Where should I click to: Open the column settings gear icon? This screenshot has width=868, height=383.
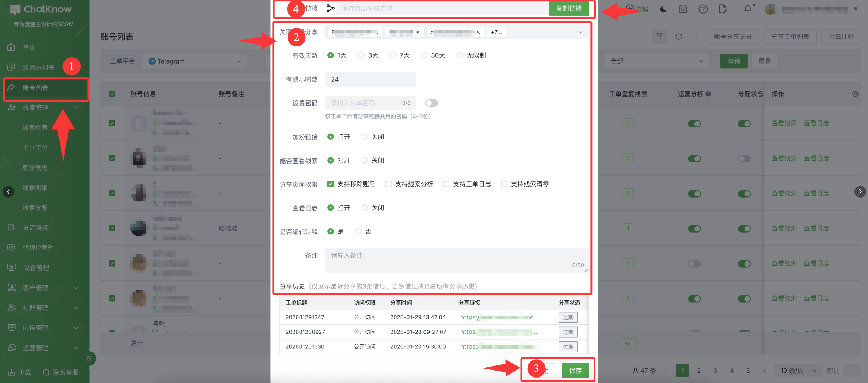(x=855, y=94)
